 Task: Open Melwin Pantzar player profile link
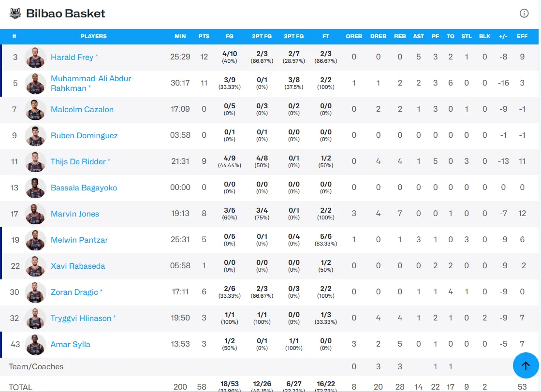coord(79,240)
